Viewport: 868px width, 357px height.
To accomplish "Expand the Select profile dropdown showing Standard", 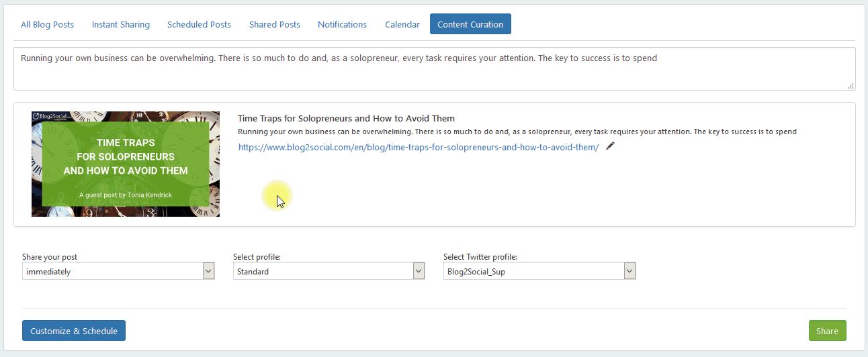I will point(329,271).
